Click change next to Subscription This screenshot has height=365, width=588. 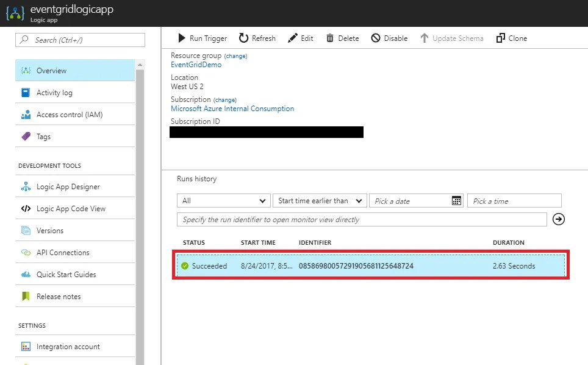click(x=224, y=99)
